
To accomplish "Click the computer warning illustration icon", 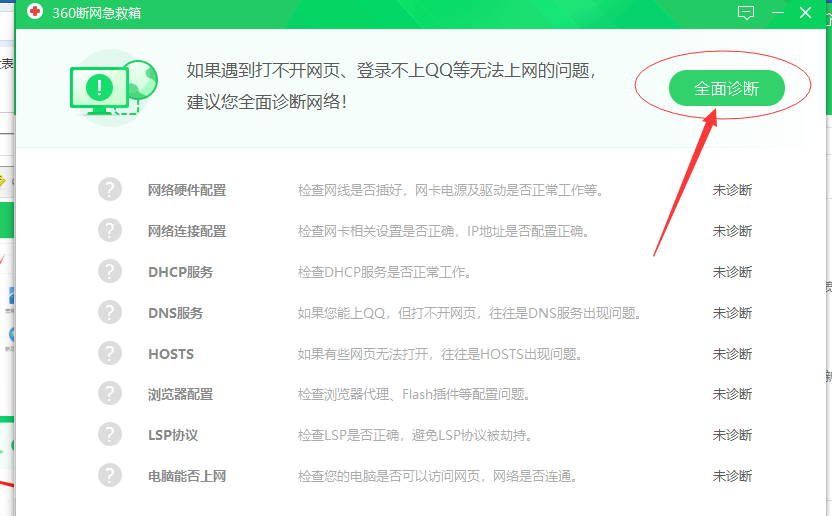I will (114, 88).
